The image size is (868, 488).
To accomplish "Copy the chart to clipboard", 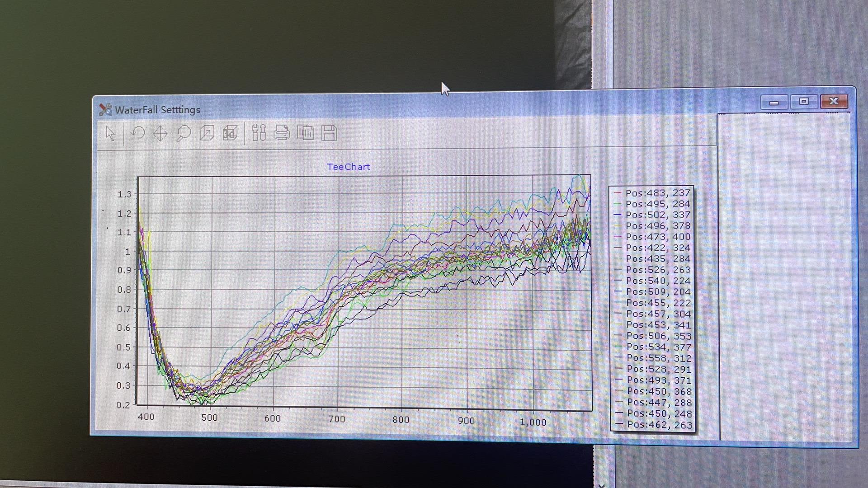I will point(306,133).
